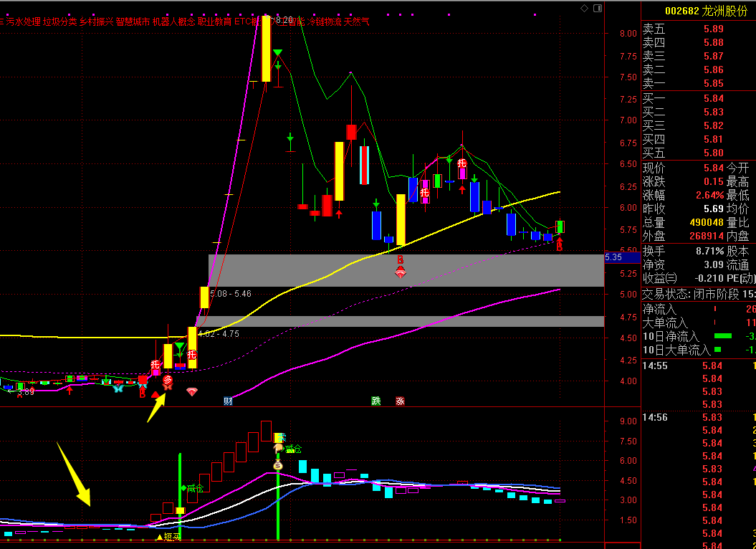Click the 14:55 tick entry
The image size is (756, 549).
tap(699, 366)
